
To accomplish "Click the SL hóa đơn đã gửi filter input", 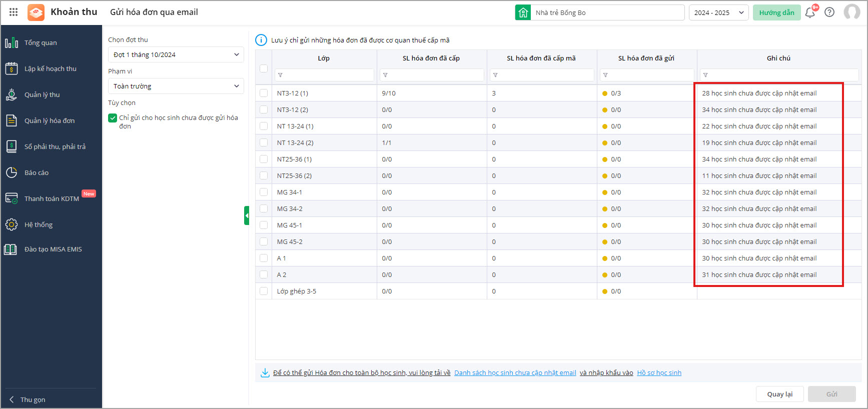I will [x=647, y=75].
